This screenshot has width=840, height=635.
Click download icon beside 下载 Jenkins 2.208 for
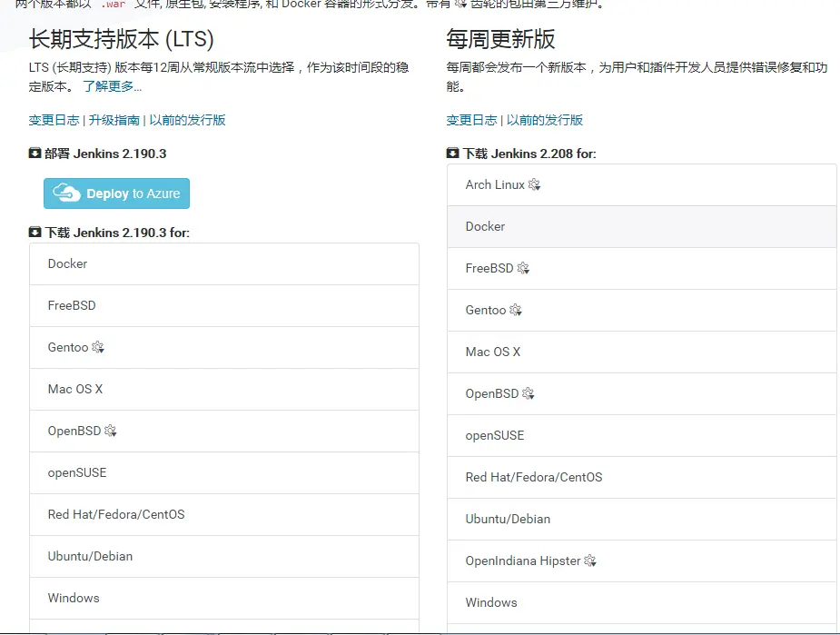click(452, 154)
